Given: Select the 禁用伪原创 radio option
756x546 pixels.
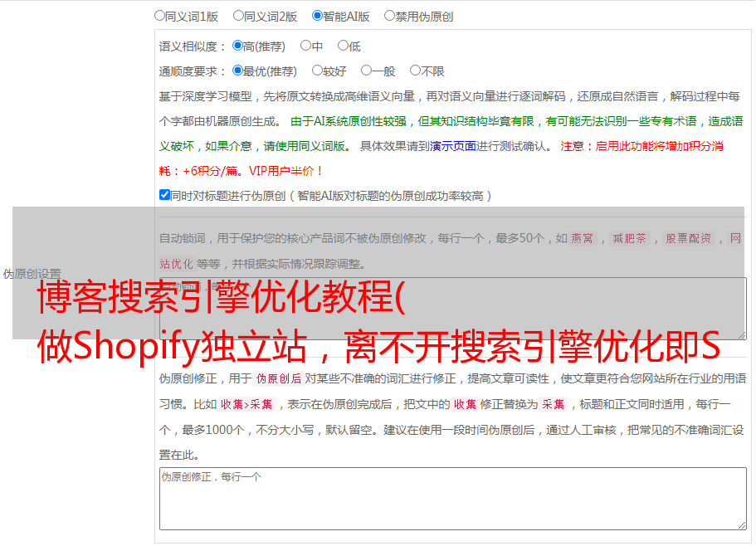Looking at the screenshot, I should click(389, 16).
